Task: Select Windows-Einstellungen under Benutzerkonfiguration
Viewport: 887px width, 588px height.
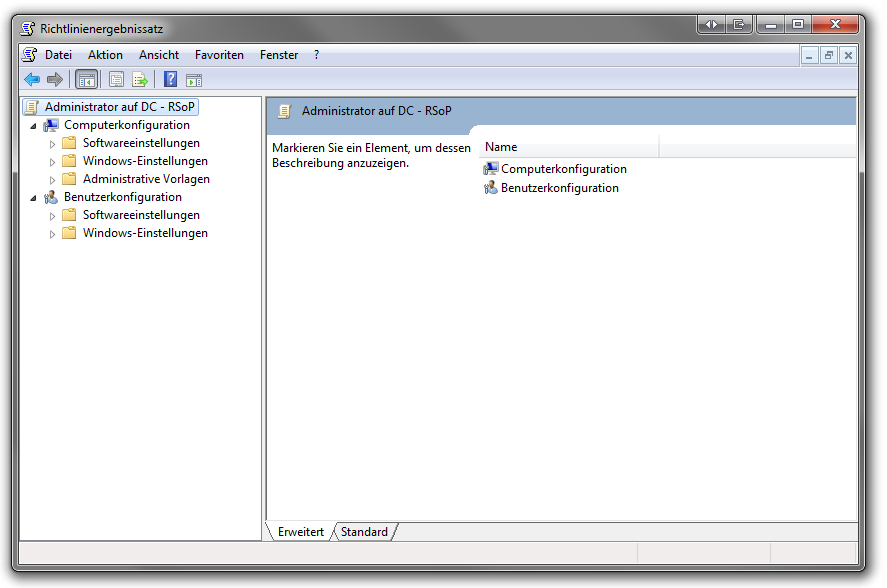Action: tap(145, 233)
